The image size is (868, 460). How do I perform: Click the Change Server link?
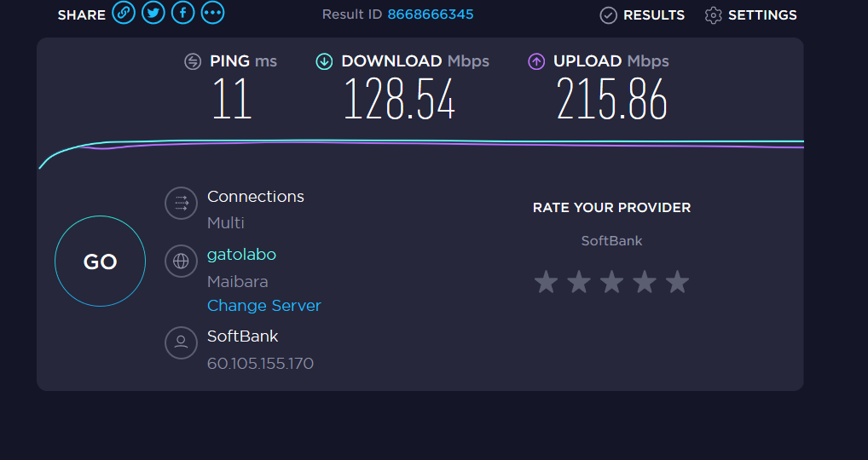264,306
